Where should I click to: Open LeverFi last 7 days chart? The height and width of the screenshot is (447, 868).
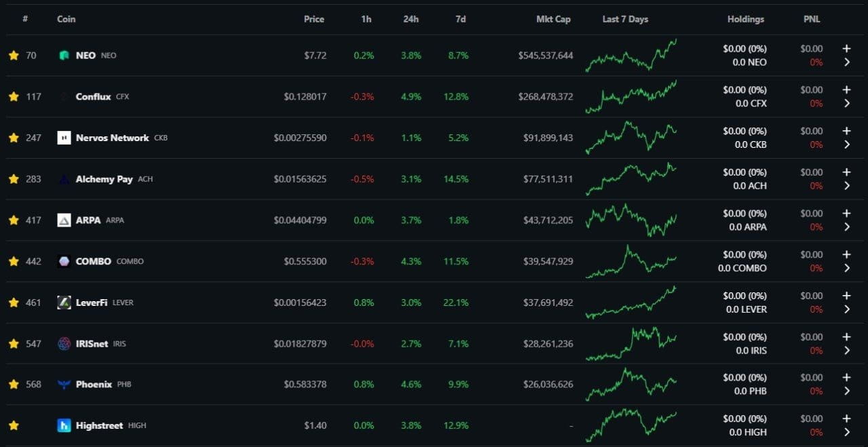tap(631, 303)
